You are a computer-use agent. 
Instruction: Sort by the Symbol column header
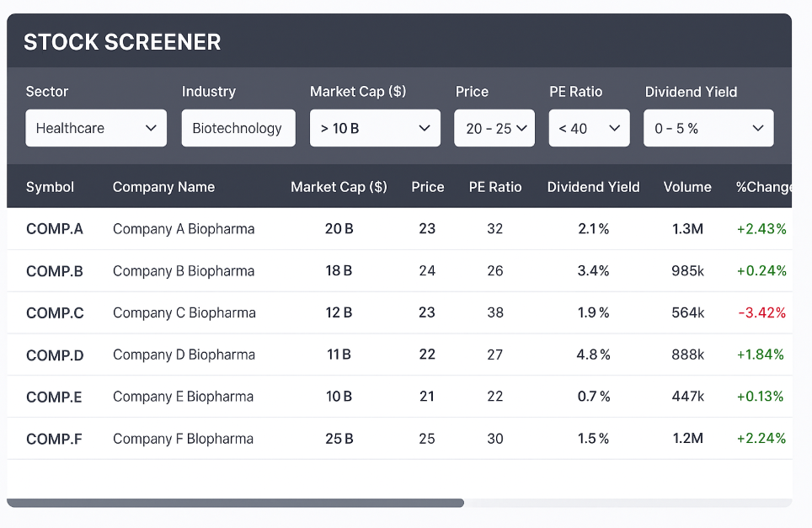pos(50,187)
